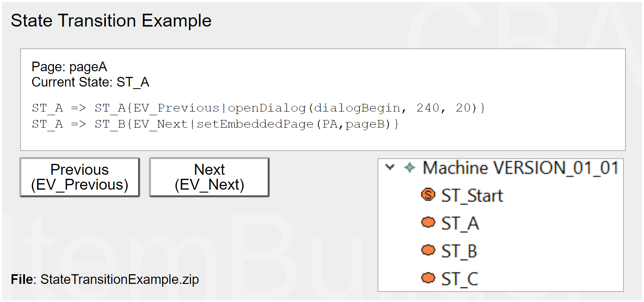Click the orange ST_B state icon

(428, 250)
